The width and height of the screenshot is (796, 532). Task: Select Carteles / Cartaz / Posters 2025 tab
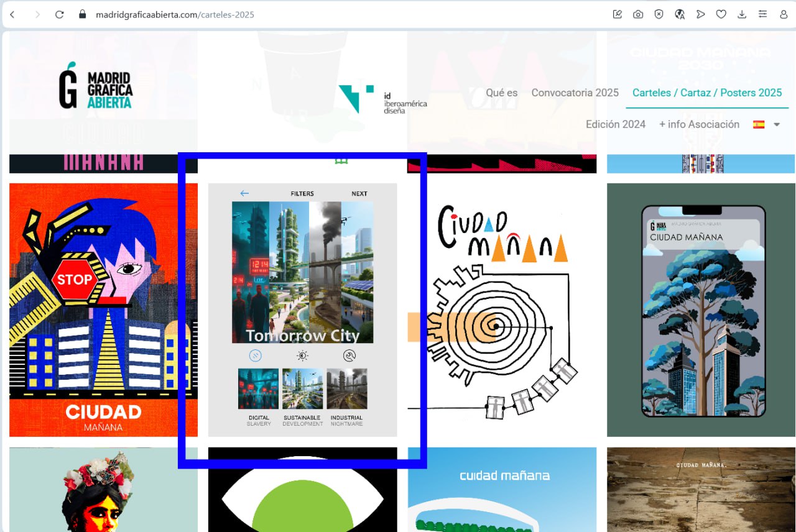[x=707, y=93]
